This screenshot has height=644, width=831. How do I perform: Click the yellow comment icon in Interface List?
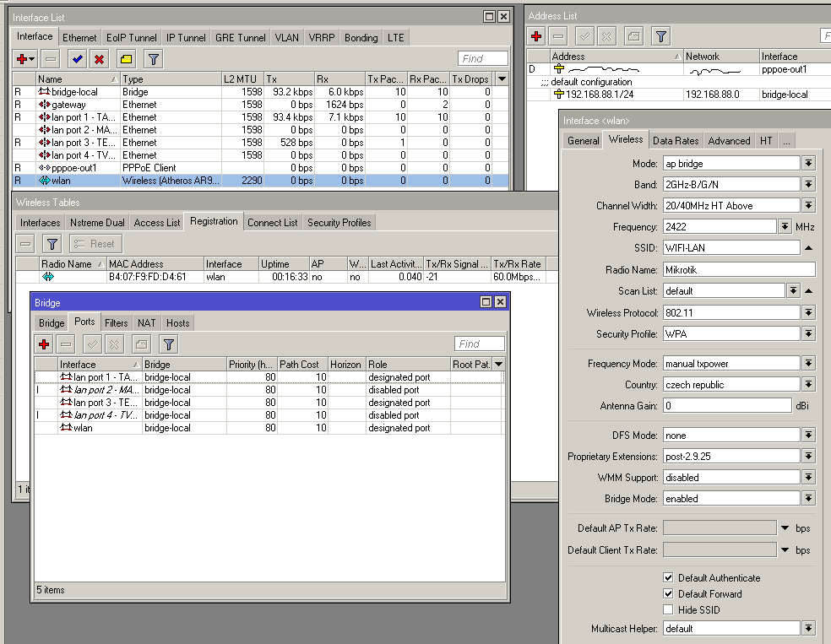point(126,59)
